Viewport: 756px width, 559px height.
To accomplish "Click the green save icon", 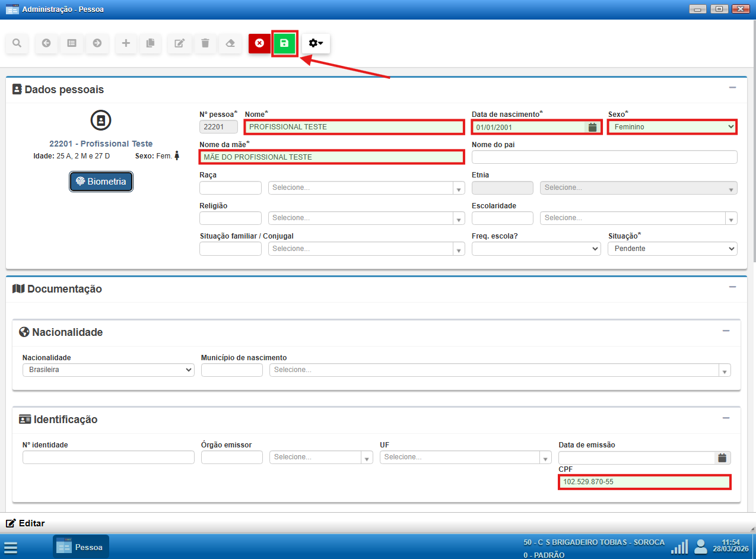I will pyautogui.click(x=284, y=43).
